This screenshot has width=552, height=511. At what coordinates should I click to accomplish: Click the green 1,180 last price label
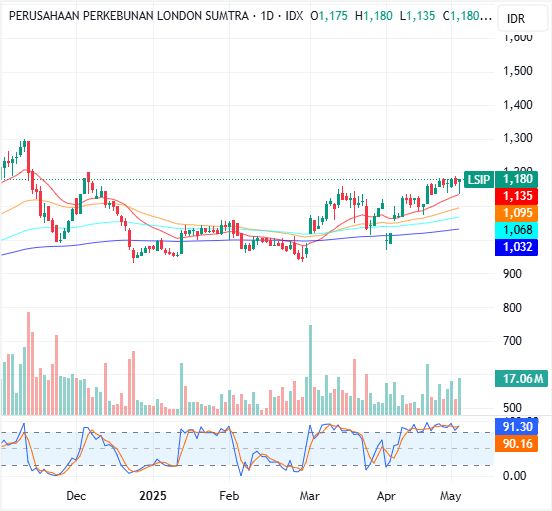[516, 179]
